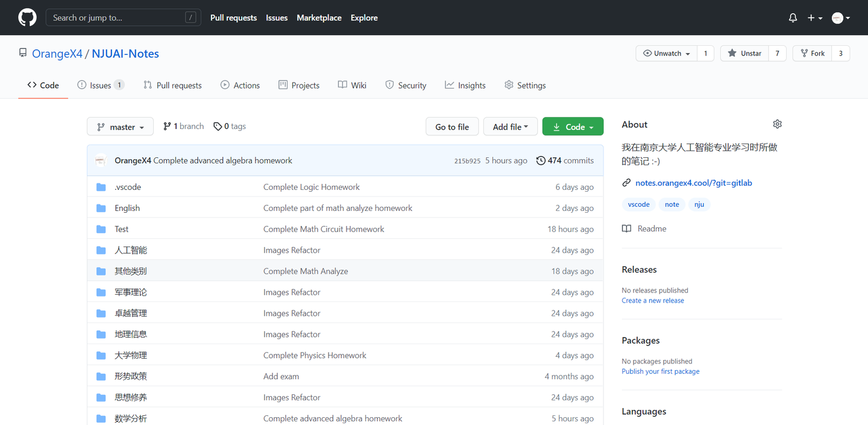The height and width of the screenshot is (425, 868).
Task: Open the notes.orangex4.cool website link
Action: tap(693, 183)
